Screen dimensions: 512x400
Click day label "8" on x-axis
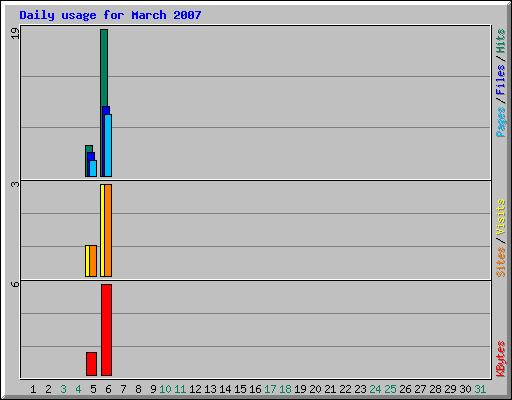pos(138,389)
